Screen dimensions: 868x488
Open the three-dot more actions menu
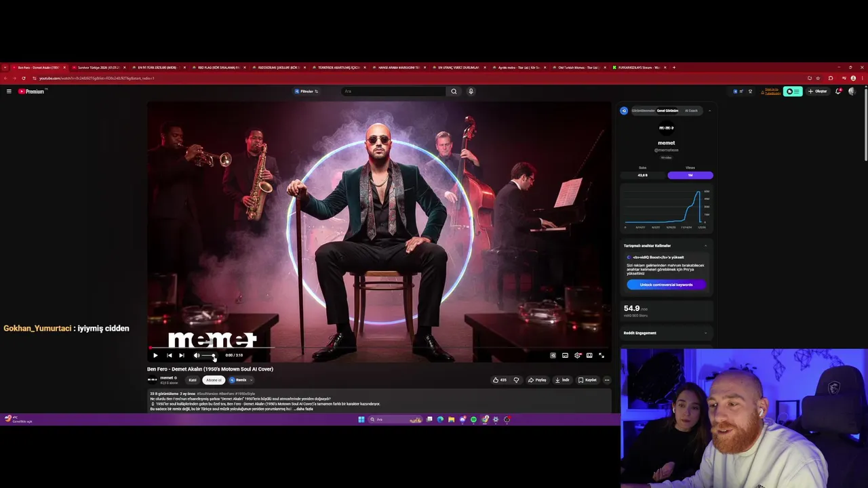[x=607, y=380]
